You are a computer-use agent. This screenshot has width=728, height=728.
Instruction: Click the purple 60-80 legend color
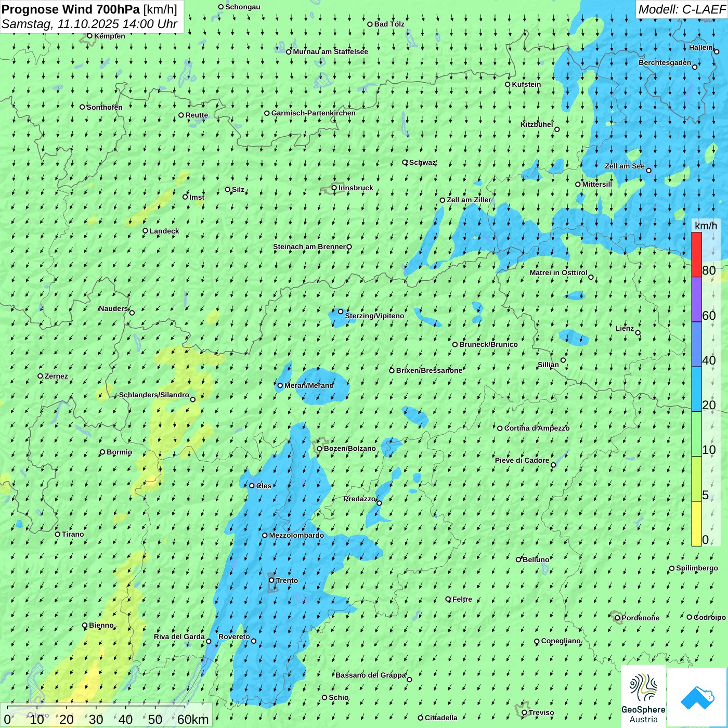point(696,300)
